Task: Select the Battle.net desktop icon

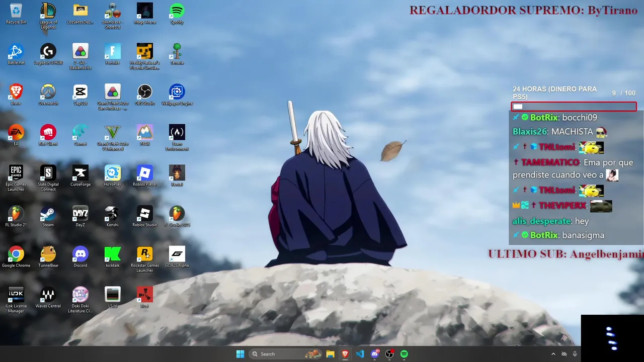Action: pyautogui.click(x=16, y=54)
